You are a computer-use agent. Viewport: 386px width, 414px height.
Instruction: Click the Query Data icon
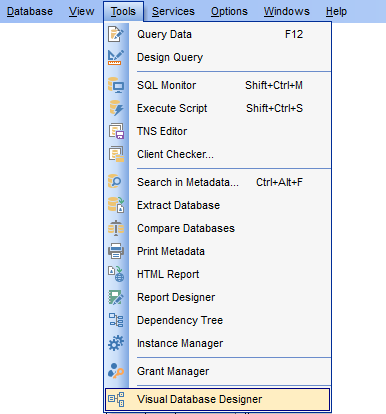tap(116, 34)
